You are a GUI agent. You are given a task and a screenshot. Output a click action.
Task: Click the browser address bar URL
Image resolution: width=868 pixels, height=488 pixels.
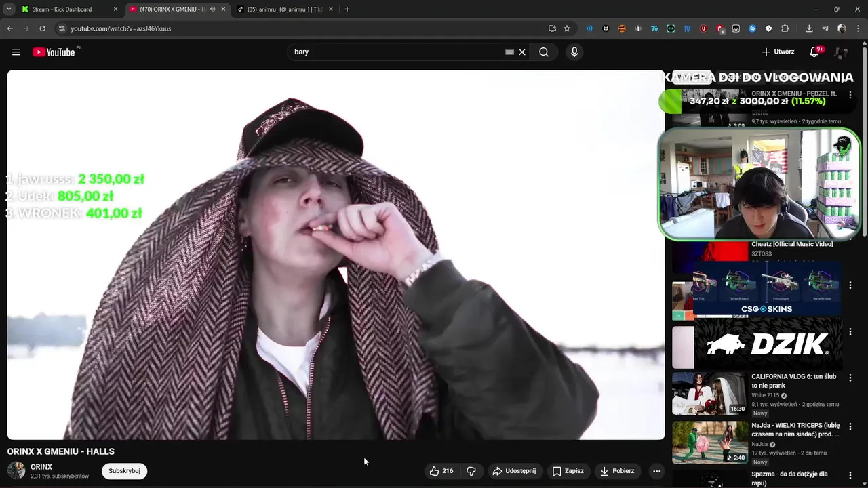pyautogui.click(x=121, y=28)
